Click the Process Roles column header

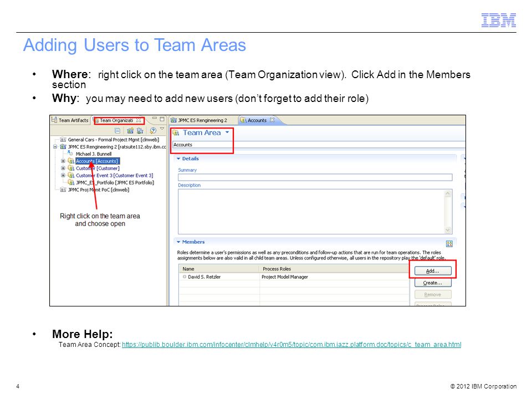click(335, 269)
